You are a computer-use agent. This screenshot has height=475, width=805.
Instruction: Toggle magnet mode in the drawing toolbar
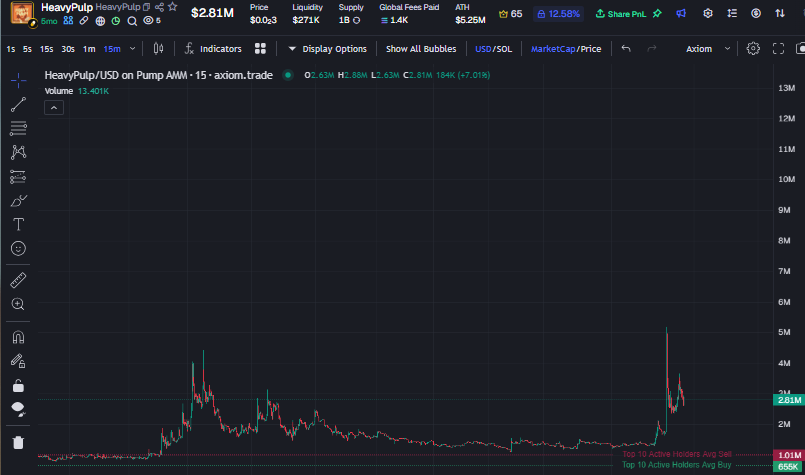pyautogui.click(x=18, y=337)
